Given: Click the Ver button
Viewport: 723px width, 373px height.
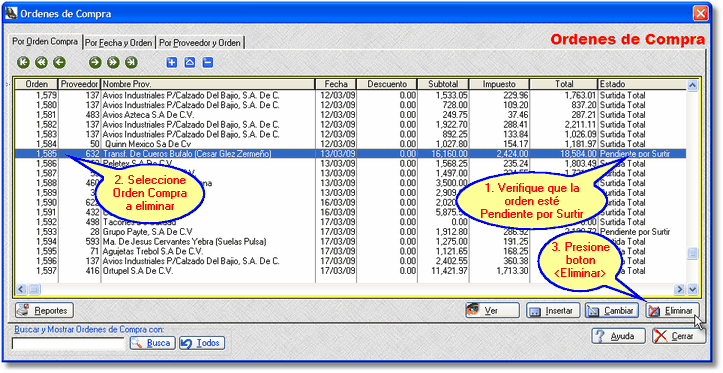Looking at the screenshot, I should click(492, 311).
